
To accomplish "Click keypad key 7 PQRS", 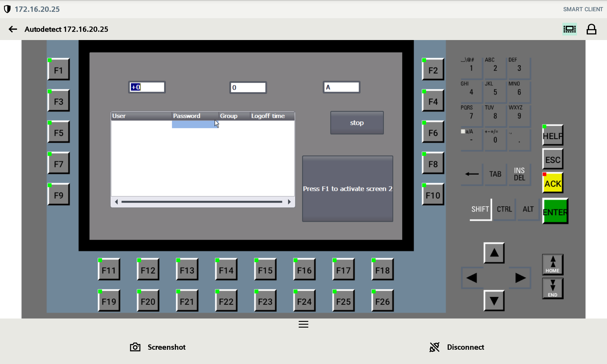I will pyautogui.click(x=472, y=116).
